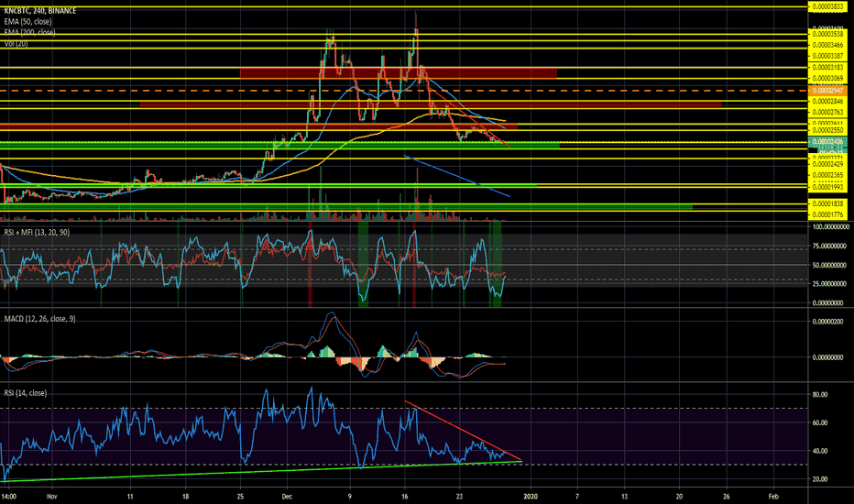Click the KNCBTC, 240, BINANCE symbol legend
Screen dimensions: 854x504
point(40,10)
